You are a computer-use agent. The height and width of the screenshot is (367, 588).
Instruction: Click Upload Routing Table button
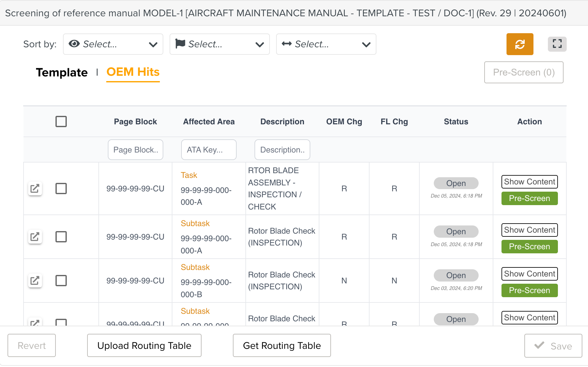(144, 345)
